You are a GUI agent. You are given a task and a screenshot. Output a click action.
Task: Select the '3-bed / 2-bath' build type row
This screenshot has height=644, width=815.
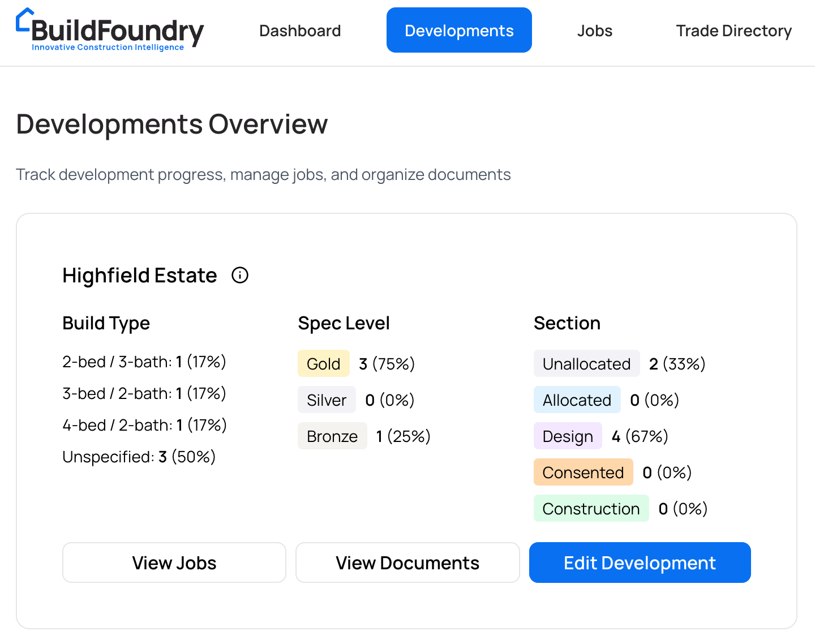click(x=144, y=393)
